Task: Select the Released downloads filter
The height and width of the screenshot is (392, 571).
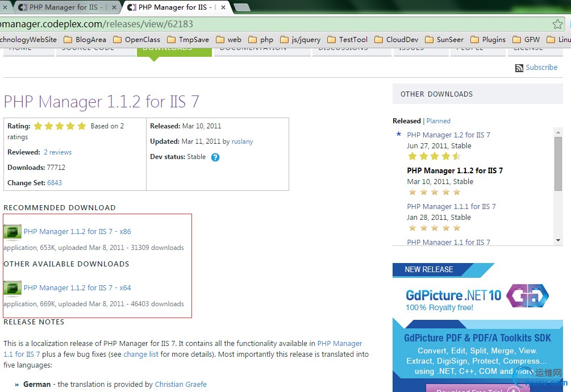Action: [x=406, y=121]
